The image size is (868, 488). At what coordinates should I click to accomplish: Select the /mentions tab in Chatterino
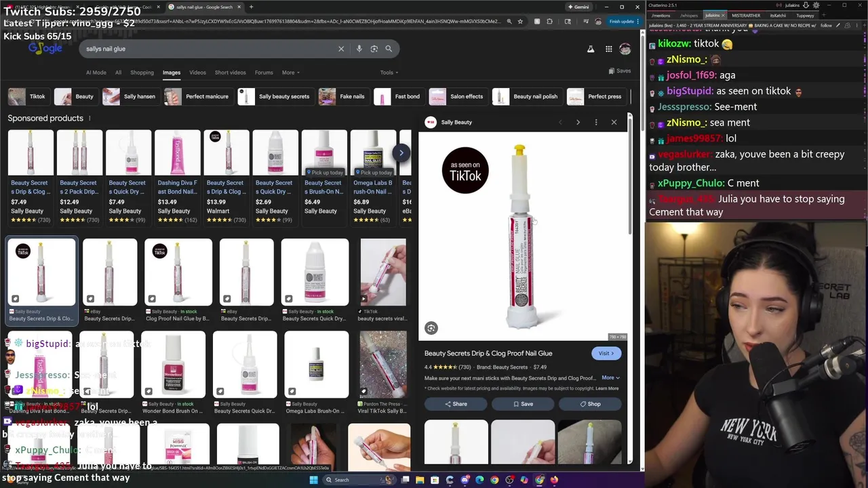click(661, 15)
